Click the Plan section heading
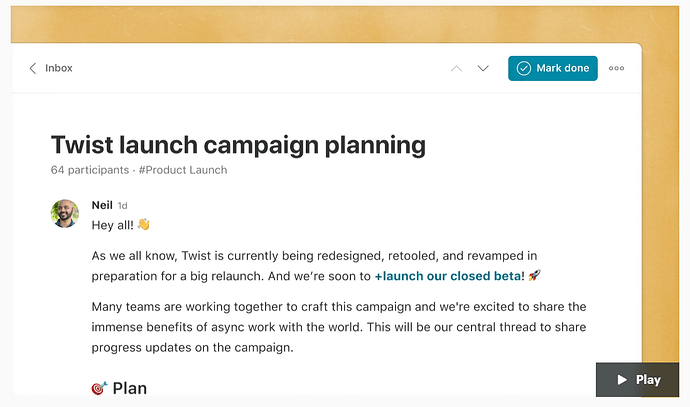Screen dimensions: 690x407 [x=129, y=388]
